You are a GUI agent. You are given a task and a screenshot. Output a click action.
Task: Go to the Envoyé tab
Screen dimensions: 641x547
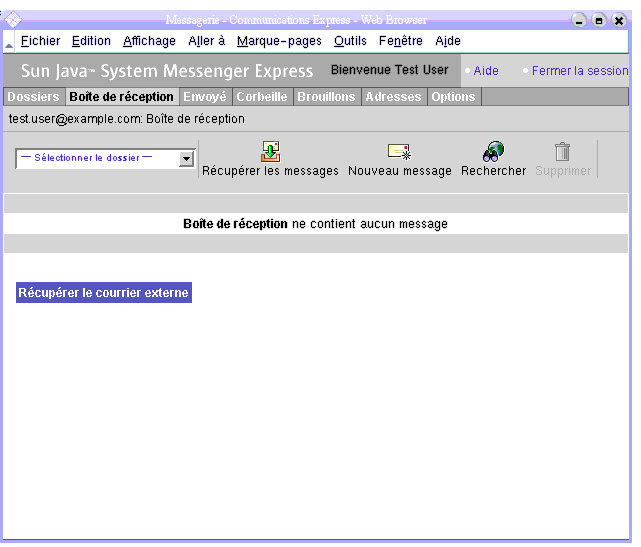tap(205, 97)
